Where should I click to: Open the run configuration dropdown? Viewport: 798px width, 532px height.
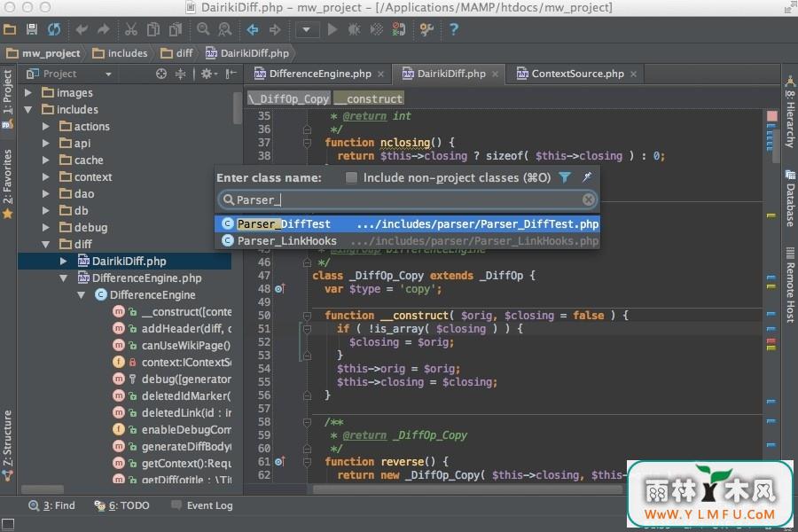click(307, 29)
